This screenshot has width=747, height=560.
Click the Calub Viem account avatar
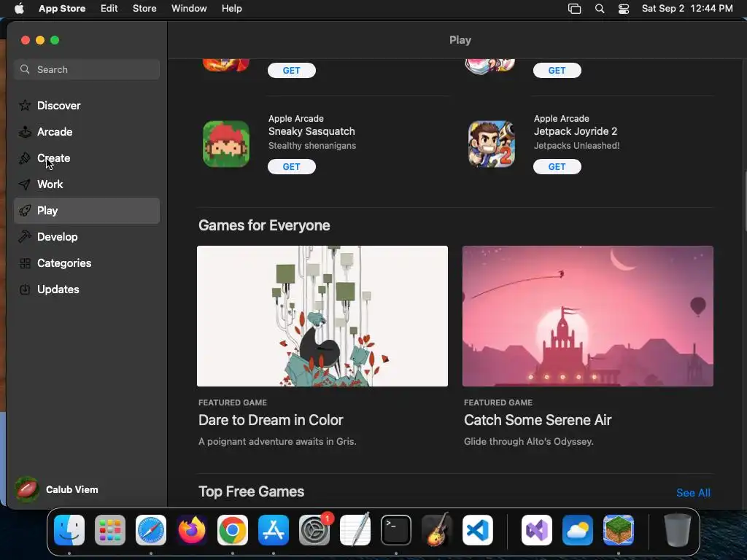[x=27, y=489]
